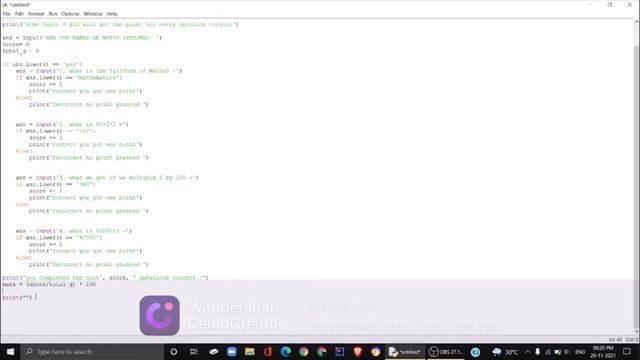
Task: Click the taskbar search box
Action: (92, 352)
